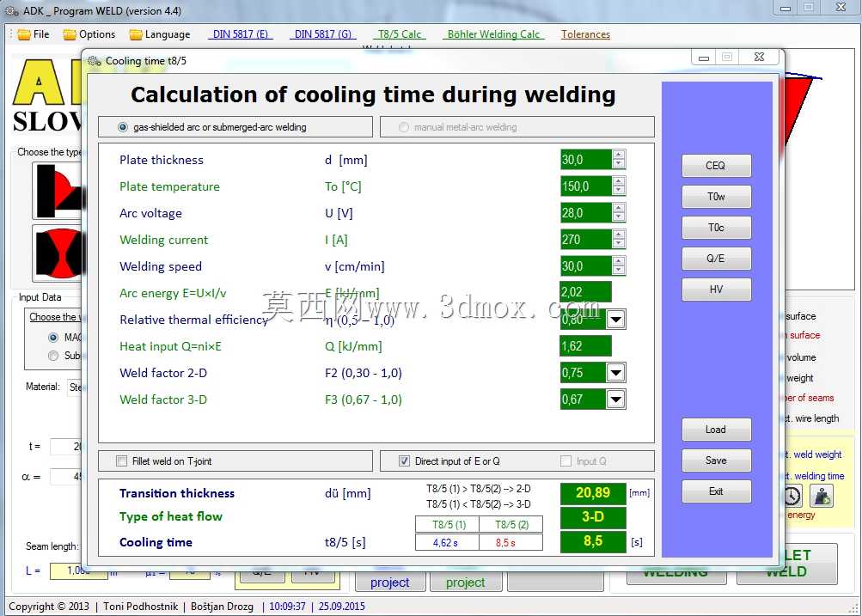This screenshot has height=616, width=862.
Task: Open the File menu
Action: pos(34,34)
